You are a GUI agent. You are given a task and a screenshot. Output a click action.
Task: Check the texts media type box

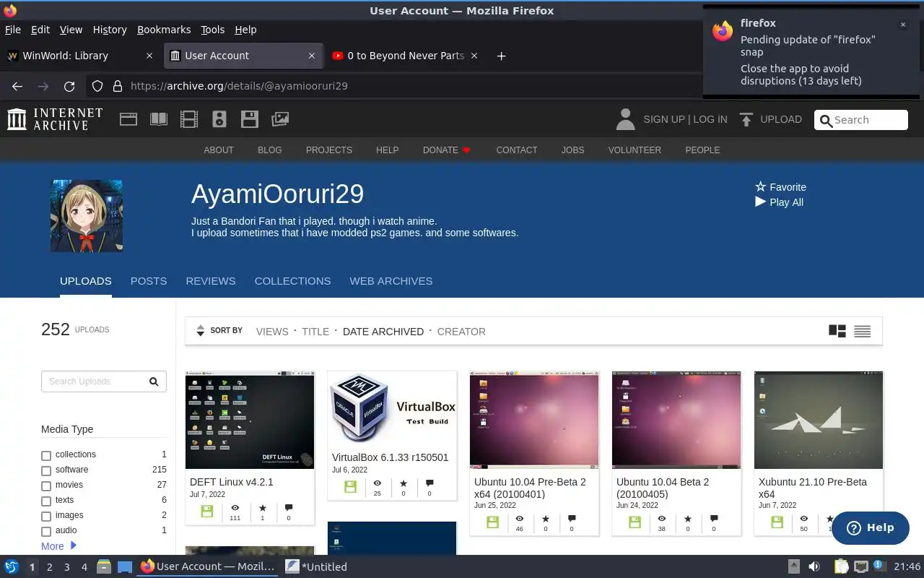[46, 501]
